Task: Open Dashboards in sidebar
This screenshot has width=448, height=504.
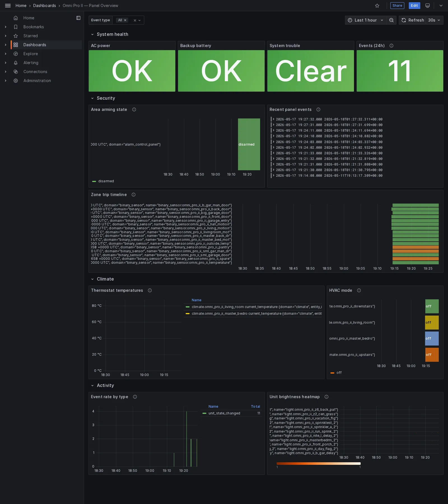Action: tap(35, 45)
